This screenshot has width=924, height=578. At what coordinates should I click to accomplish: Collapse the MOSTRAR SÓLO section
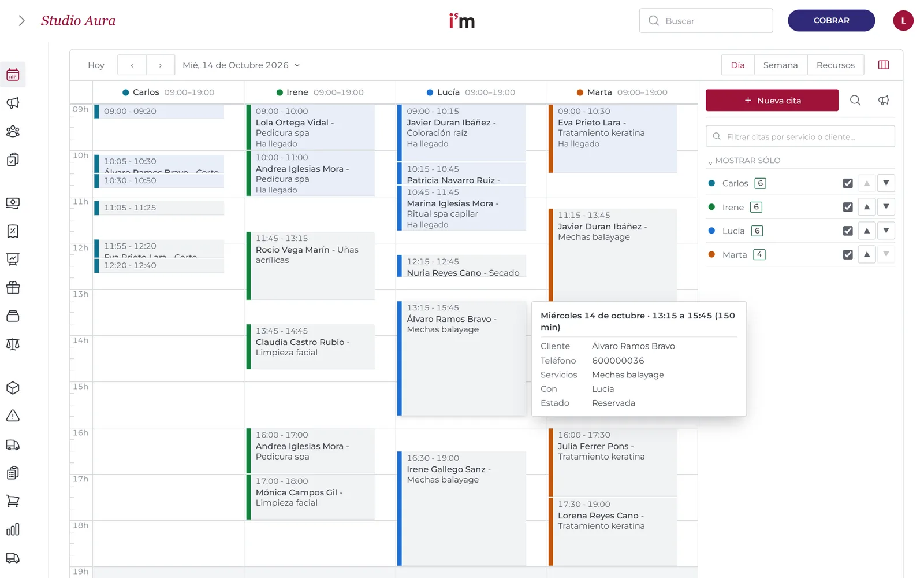(x=744, y=161)
